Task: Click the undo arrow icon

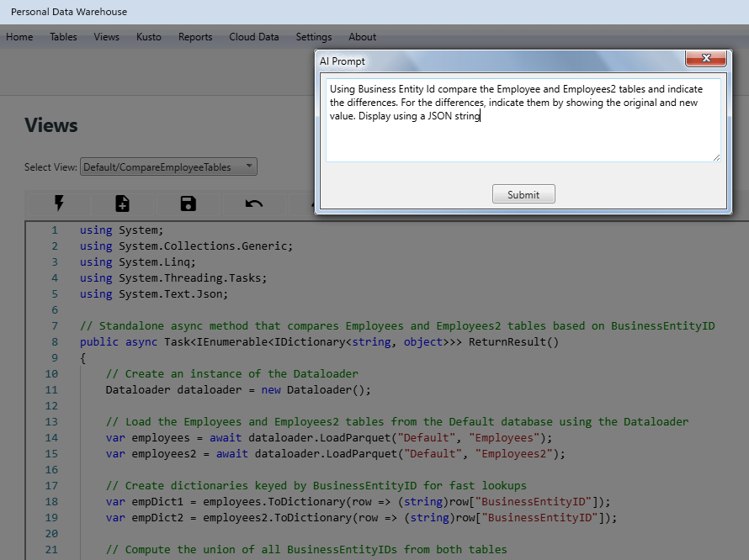Action: pos(252,203)
